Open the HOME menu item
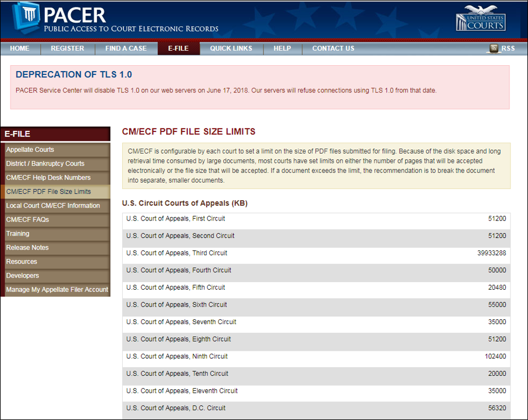Image resolution: width=528 pixels, height=420 pixels. point(20,48)
